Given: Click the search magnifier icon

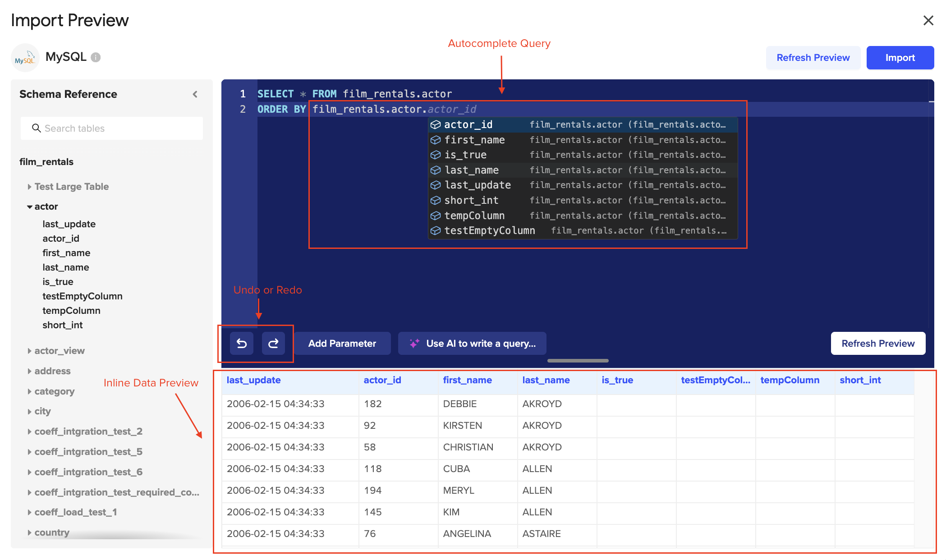Looking at the screenshot, I should (x=36, y=129).
